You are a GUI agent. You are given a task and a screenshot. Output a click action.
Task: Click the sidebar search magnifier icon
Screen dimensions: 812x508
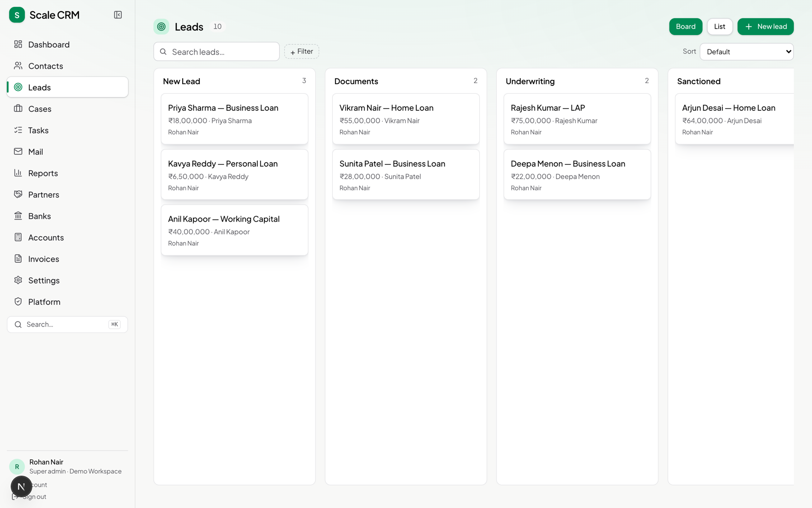pos(18,325)
